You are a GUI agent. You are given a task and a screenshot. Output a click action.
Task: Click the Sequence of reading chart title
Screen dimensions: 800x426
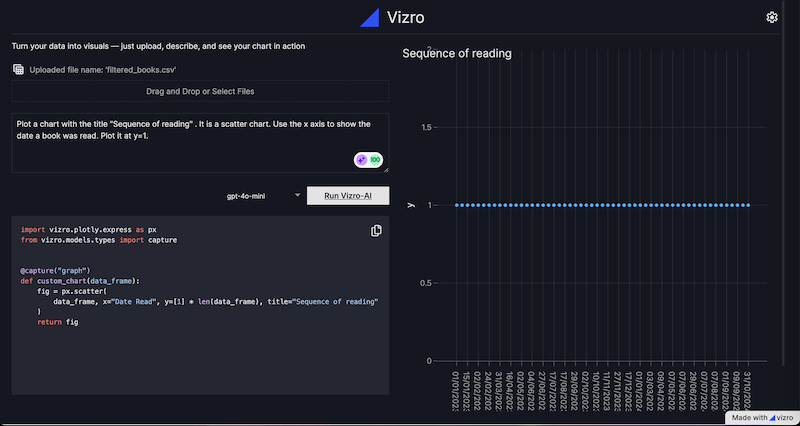(x=457, y=53)
